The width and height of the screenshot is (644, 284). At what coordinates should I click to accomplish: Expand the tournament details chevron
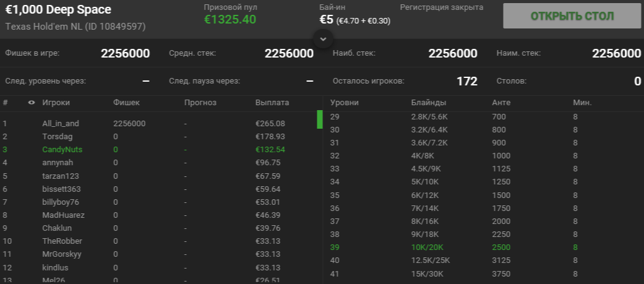coord(323,38)
